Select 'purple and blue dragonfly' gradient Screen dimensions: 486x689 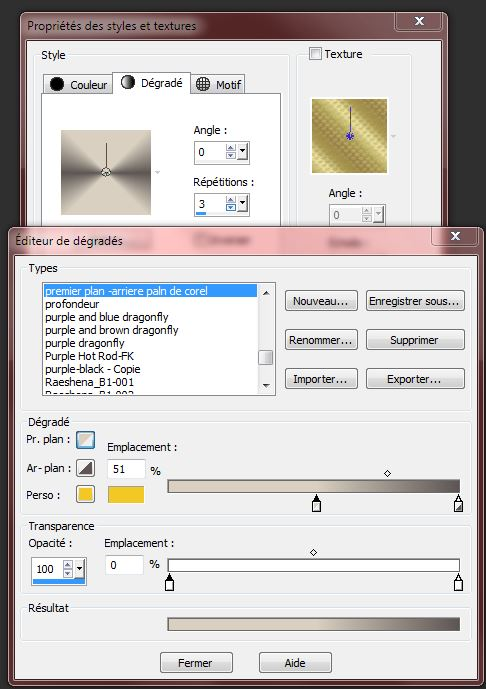(x=107, y=317)
